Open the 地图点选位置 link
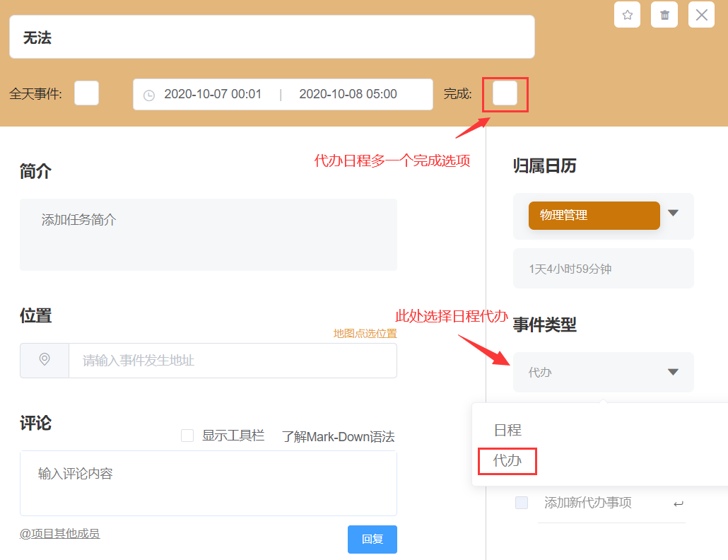 pyautogui.click(x=365, y=334)
